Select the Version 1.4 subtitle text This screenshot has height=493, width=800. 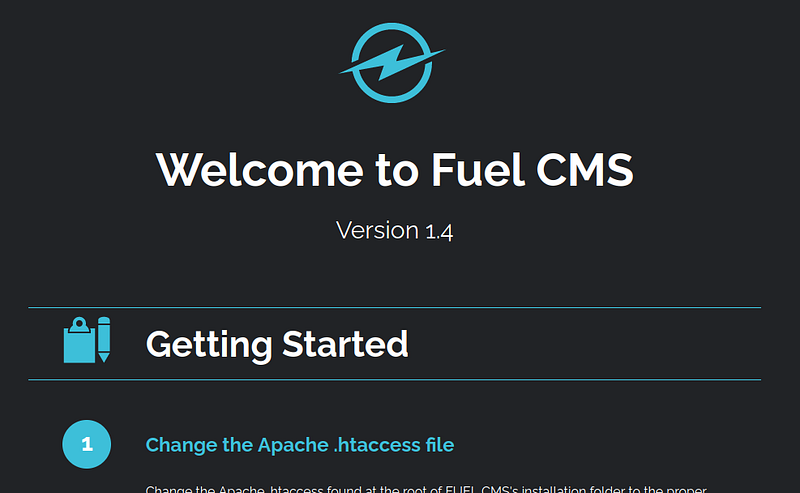tap(394, 231)
